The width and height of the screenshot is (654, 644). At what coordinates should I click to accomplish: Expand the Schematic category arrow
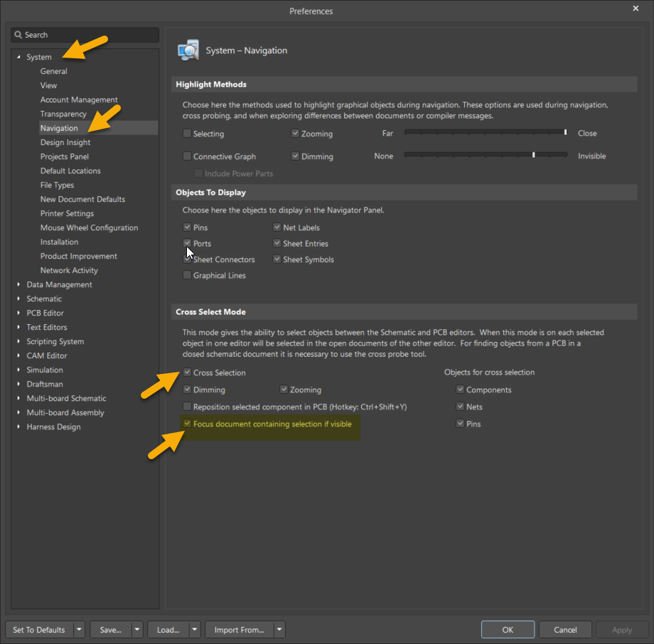click(x=18, y=299)
